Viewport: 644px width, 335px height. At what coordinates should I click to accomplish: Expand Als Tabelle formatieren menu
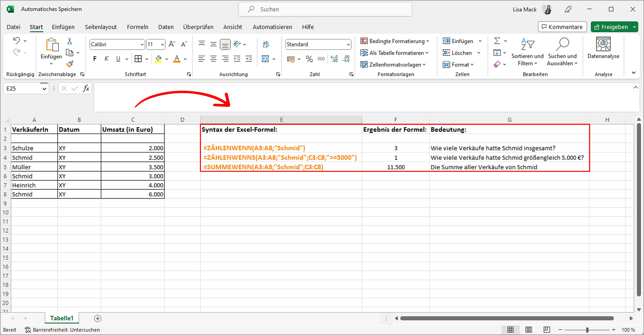(394, 53)
